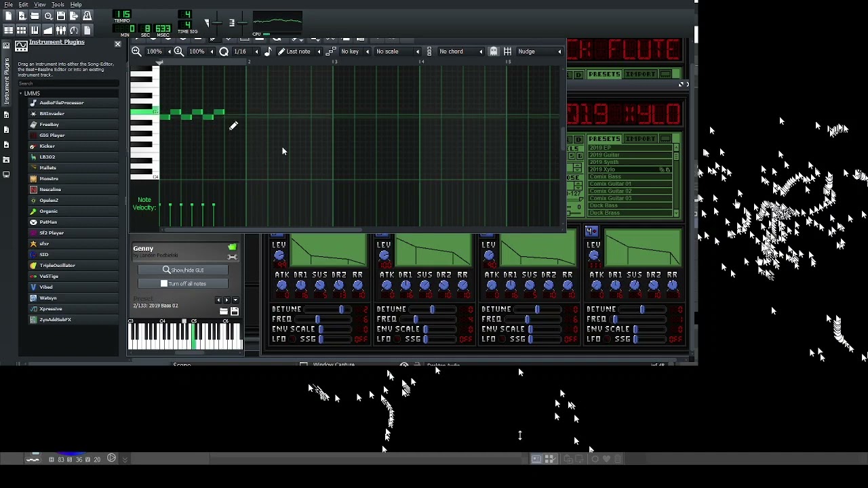The width and height of the screenshot is (868, 488).
Task: Open the View menu
Action: coord(40,5)
